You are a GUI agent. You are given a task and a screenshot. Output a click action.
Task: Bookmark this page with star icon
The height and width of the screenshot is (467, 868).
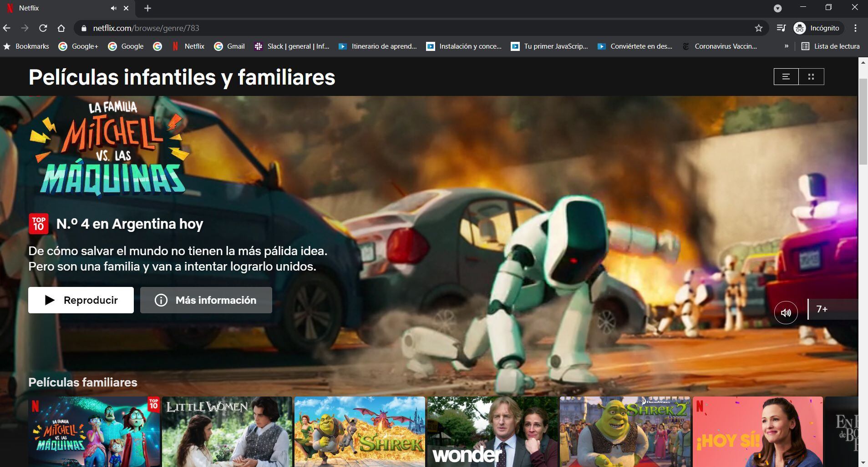coord(758,28)
